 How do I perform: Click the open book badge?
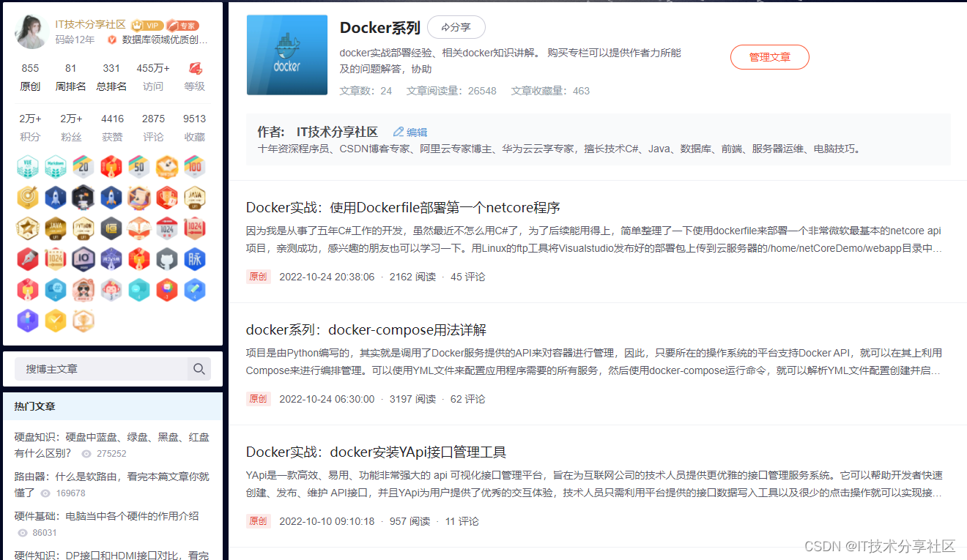pyautogui.click(x=140, y=228)
